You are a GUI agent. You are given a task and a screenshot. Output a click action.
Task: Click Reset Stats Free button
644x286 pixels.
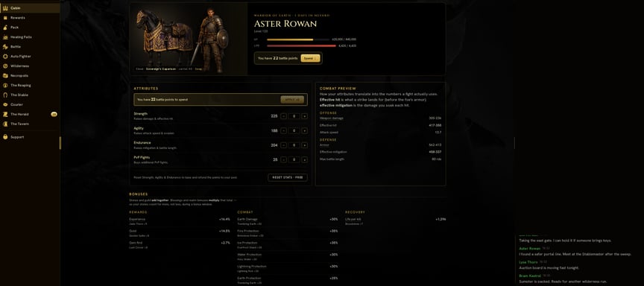point(288,178)
